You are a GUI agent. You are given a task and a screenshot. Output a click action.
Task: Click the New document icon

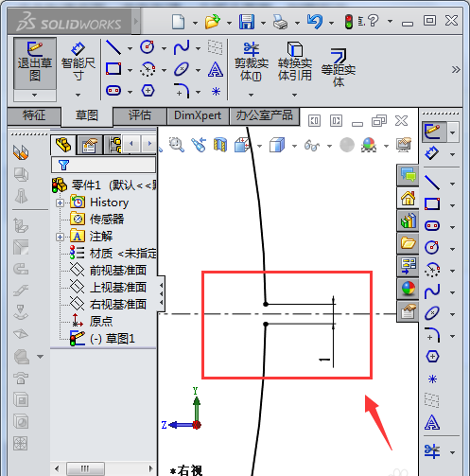coord(179,22)
